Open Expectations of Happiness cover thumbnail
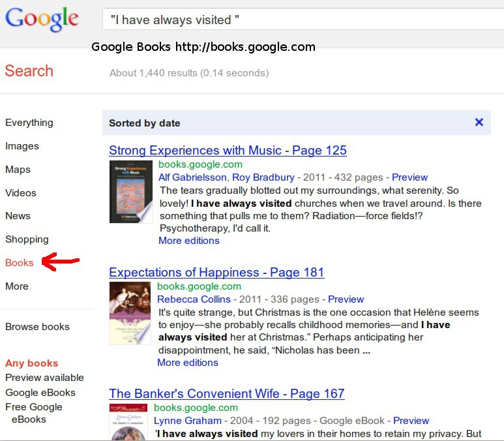This screenshot has height=441, width=504. click(130, 313)
